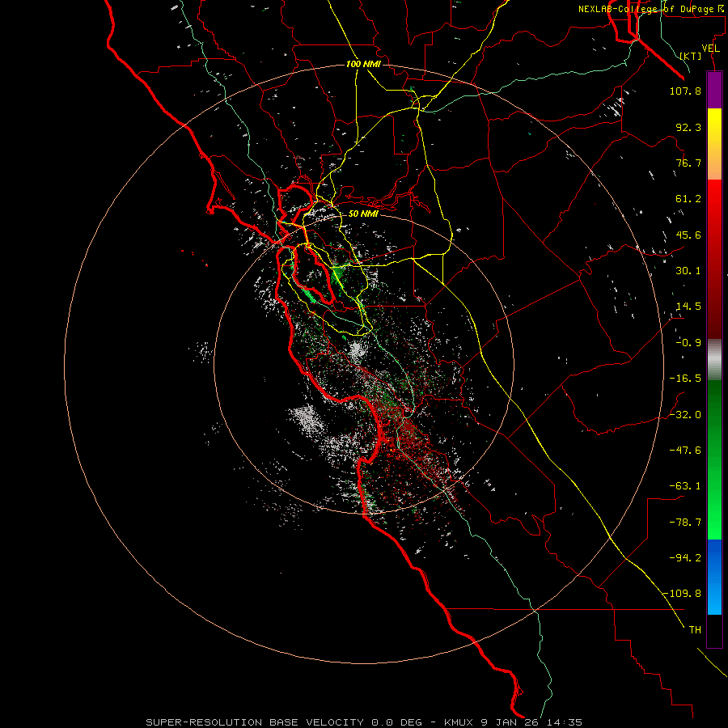Click the -47.6 velocity scale value
Screen dimensions: 728x728
[685, 451]
